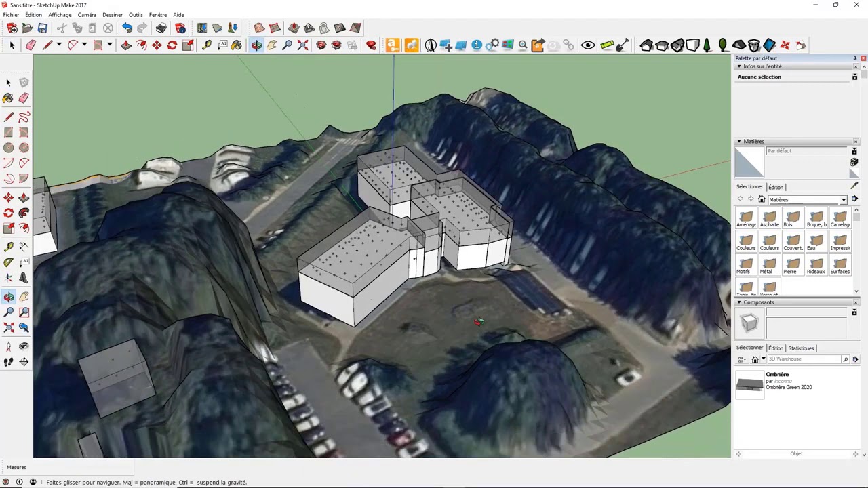
Task: Select the arrow Select tool in top toolbar
Action: [x=12, y=45]
